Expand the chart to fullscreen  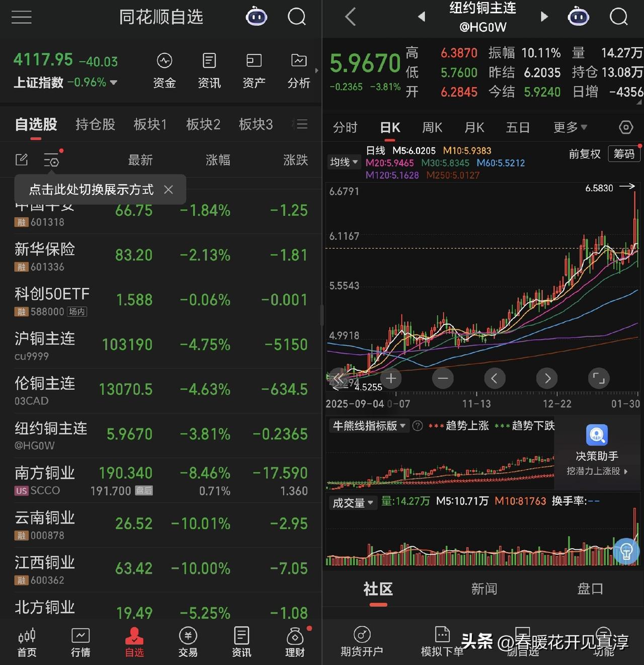(599, 378)
